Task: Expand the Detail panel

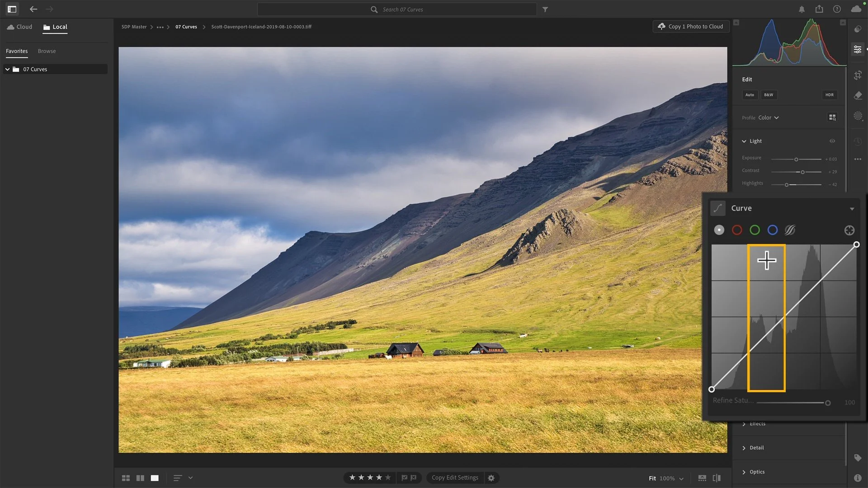Action: coord(756,448)
